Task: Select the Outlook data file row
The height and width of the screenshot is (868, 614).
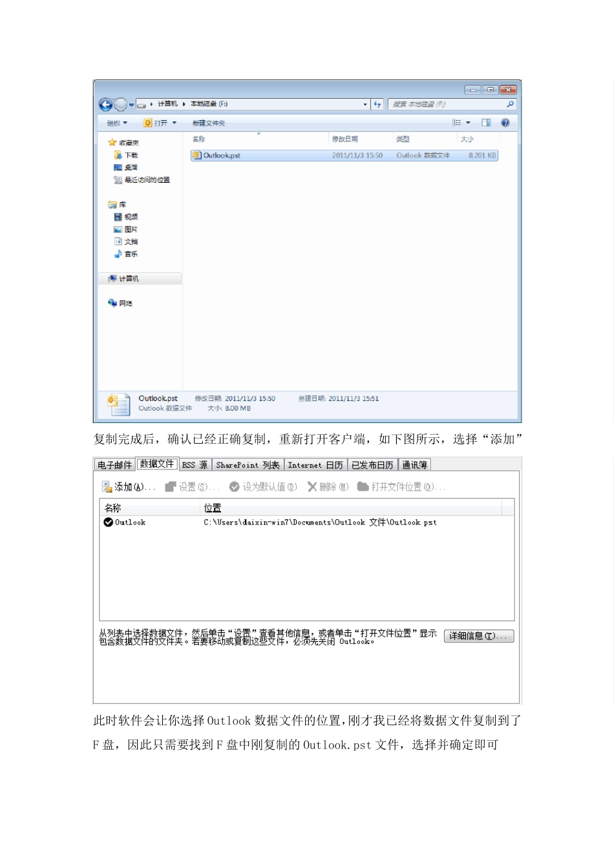Action: (307, 522)
